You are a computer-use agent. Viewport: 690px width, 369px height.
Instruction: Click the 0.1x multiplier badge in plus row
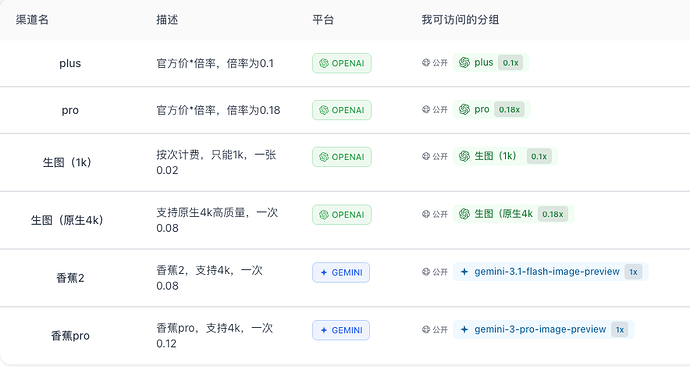click(510, 63)
